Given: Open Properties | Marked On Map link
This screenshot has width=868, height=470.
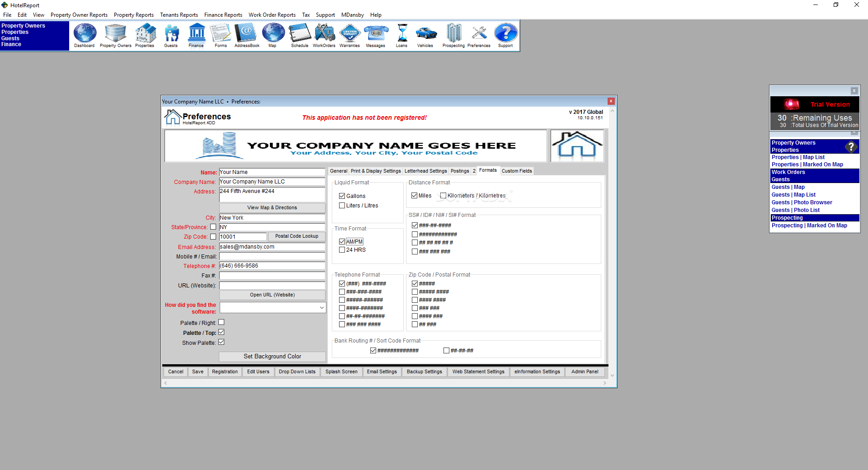Looking at the screenshot, I should point(807,164).
